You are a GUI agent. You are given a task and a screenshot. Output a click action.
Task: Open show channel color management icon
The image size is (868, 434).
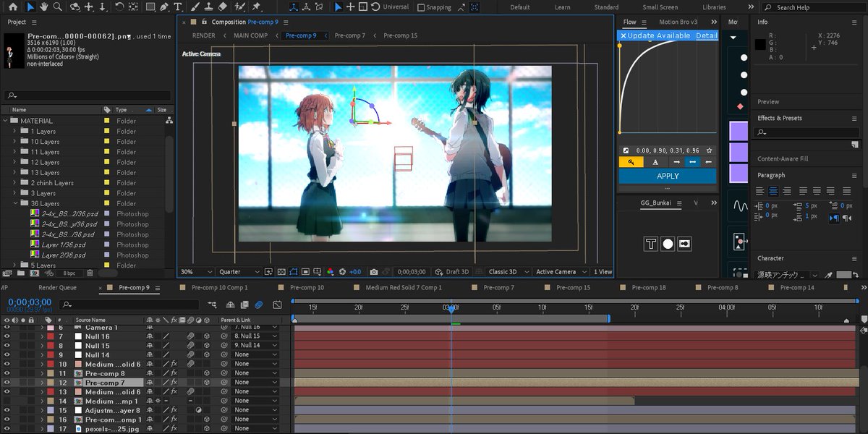[330, 272]
